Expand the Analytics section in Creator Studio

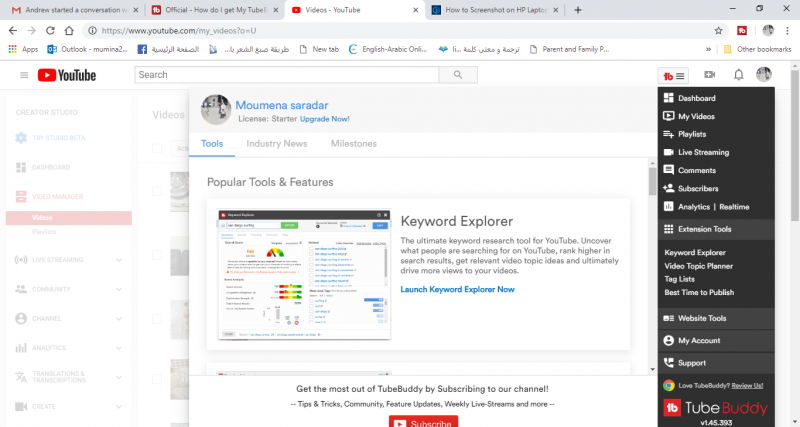(x=119, y=348)
